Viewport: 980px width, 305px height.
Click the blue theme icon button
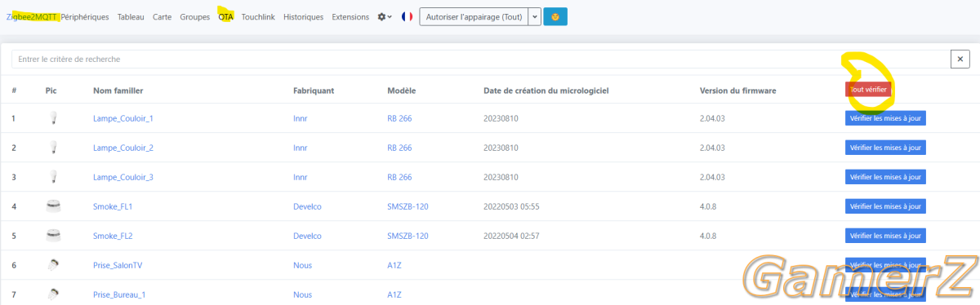coord(555,16)
